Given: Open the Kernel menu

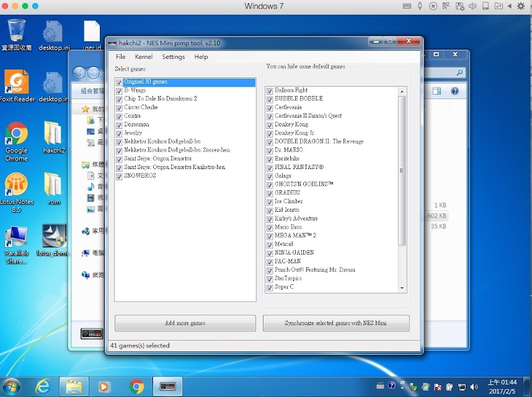Looking at the screenshot, I should pos(143,56).
